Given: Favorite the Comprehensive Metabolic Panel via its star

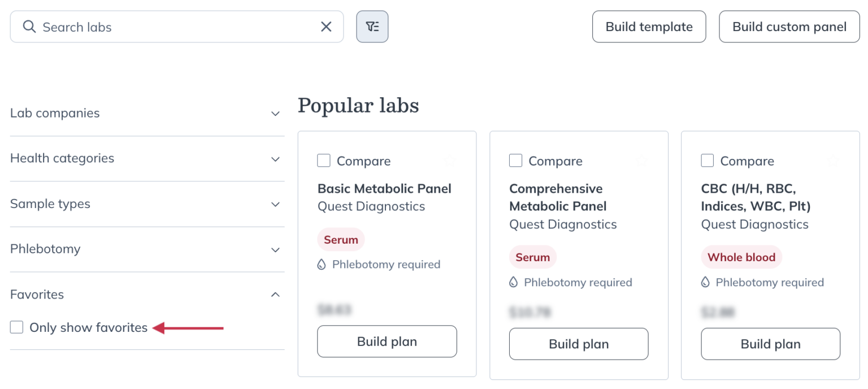Looking at the screenshot, I should (x=641, y=161).
